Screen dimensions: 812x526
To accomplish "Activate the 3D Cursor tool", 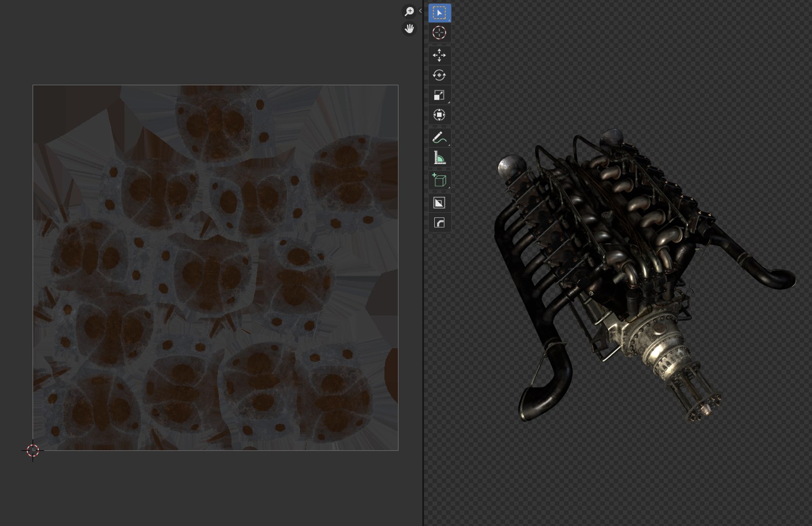I will tap(439, 33).
